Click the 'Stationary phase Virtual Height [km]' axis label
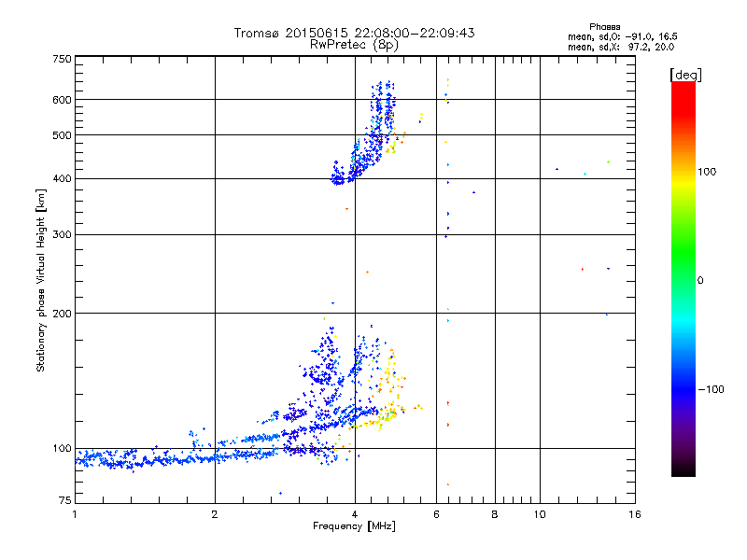The height and width of the screenshot is (560, 747). pos(40,281)
